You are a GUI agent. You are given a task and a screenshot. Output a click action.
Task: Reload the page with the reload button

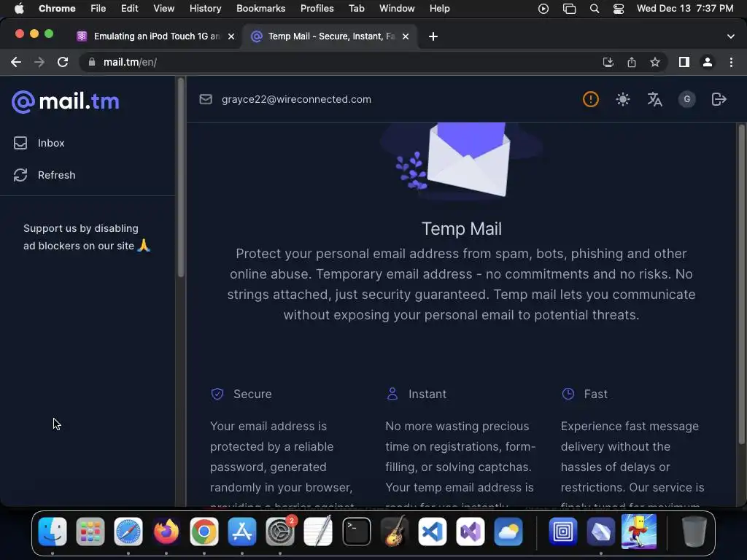click(63, 62)
